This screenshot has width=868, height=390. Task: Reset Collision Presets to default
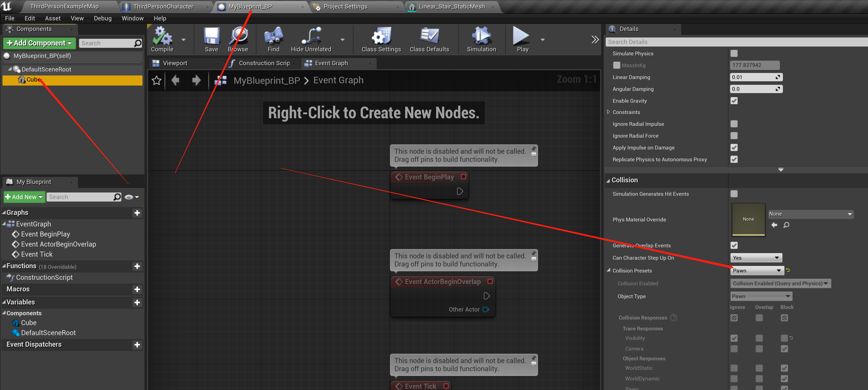click(x=788, y=270)
